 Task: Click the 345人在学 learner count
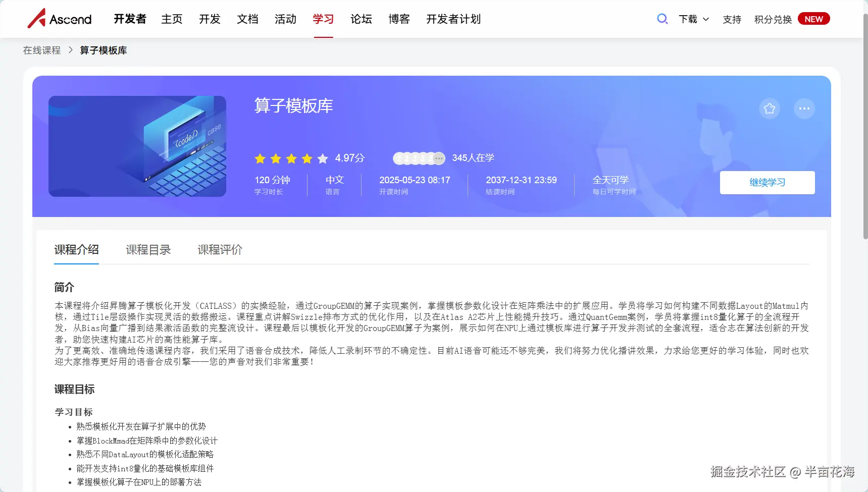[x=473, y=158]
